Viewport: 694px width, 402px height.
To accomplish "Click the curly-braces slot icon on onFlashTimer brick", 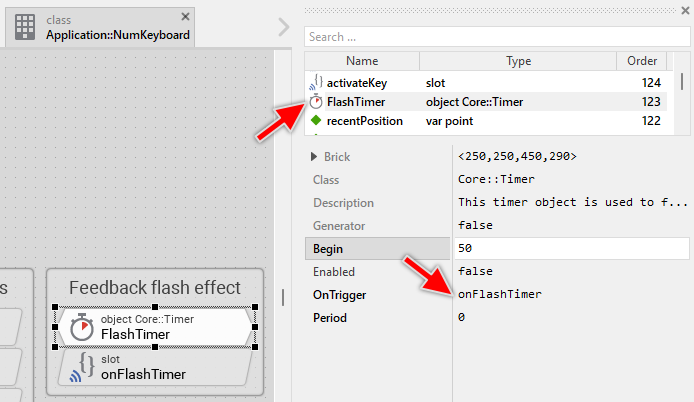I will pyautogui.click(x=82, y=367).
